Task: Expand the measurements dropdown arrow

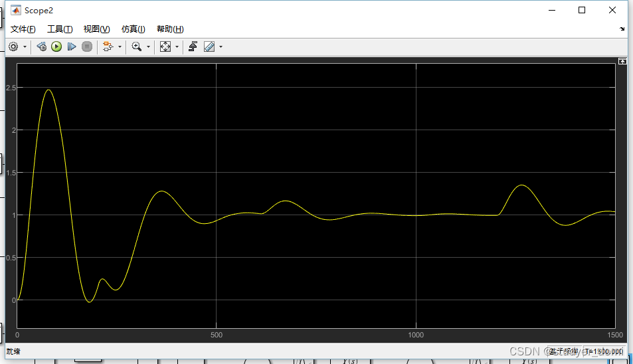Action: tap(221, 46)
